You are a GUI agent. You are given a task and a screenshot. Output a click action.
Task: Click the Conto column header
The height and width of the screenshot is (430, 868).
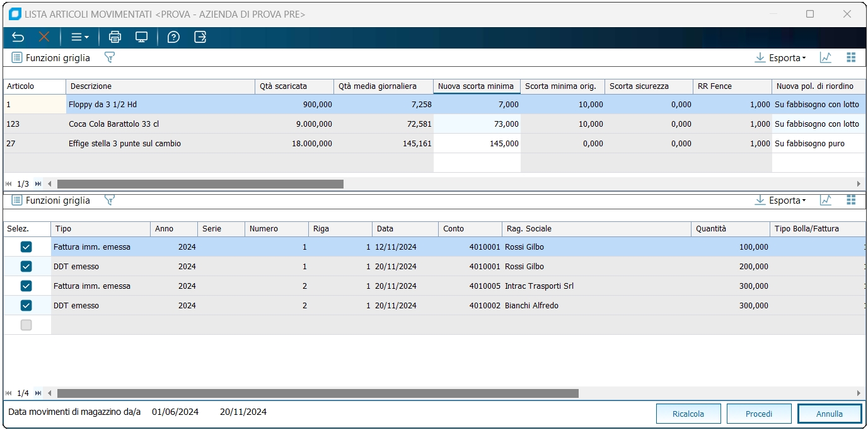coord(470,229)
